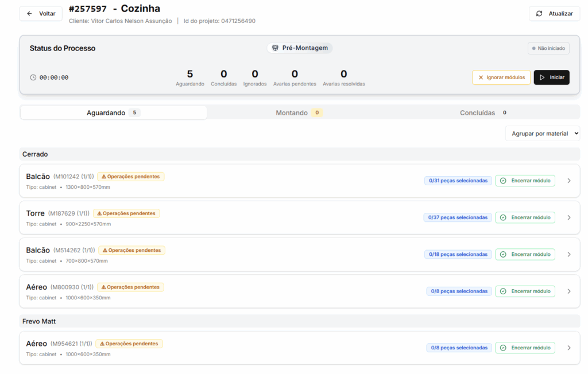Click Encerrar módulo for Aéreo M800930
This screenshot has width=588, height=374.
(x=525, y=291)
